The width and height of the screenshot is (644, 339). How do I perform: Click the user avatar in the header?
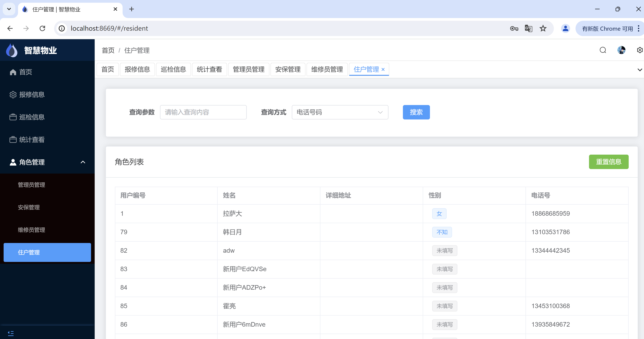point(621,50)
